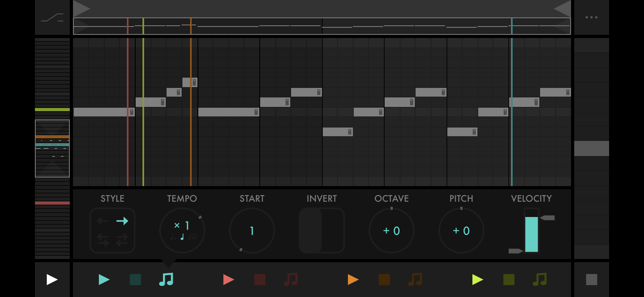Start the red track play triangle
This screenshot has height=297, width=644.
[228, 280]
